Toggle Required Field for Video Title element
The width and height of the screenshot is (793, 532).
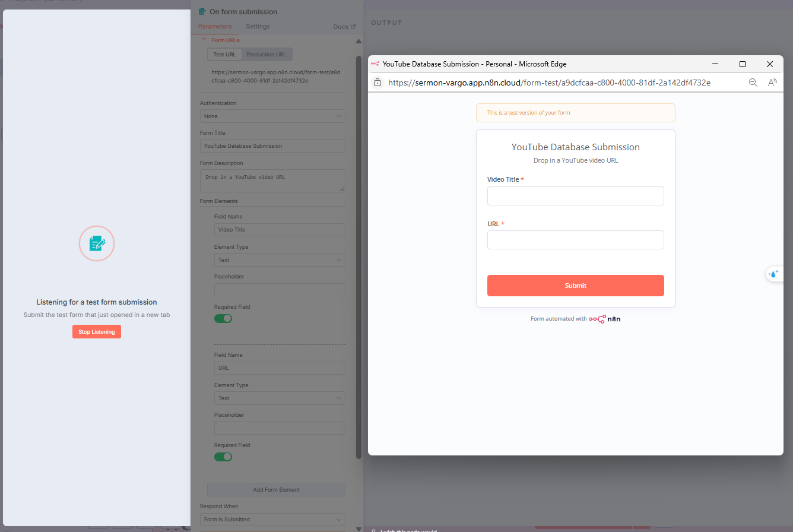223,319
